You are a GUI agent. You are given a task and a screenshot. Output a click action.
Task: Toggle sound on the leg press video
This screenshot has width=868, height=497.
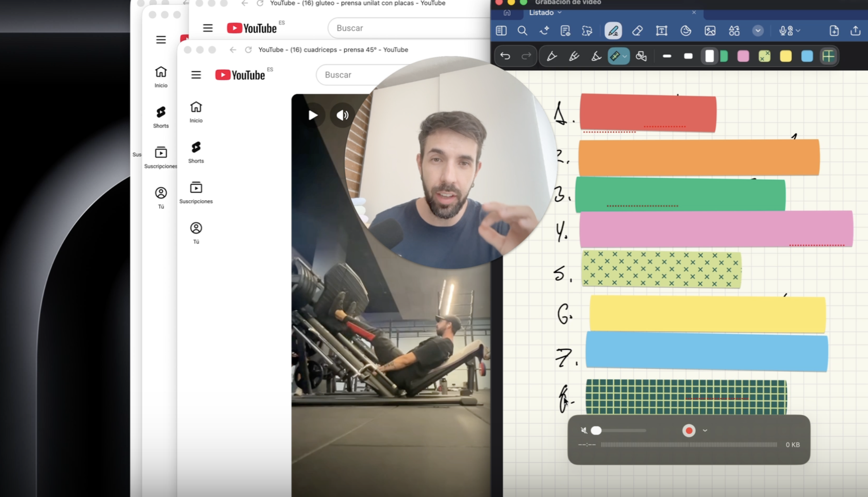(x=342, y=115)
